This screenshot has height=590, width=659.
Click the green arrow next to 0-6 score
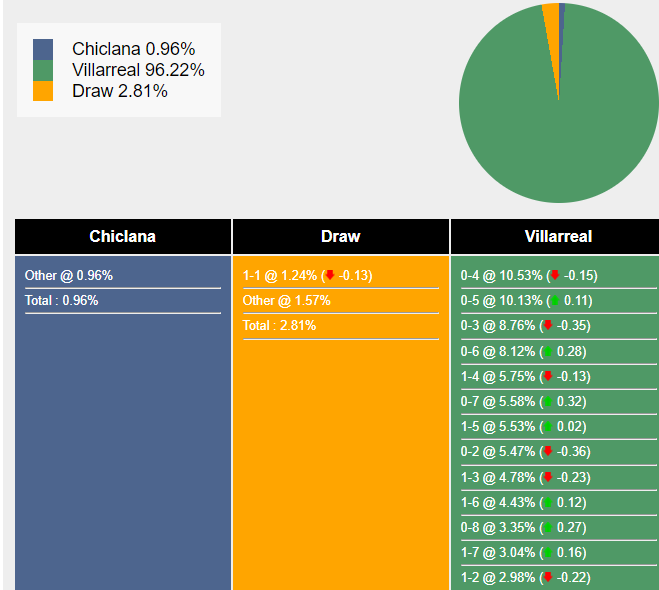(x=547, y=351)
